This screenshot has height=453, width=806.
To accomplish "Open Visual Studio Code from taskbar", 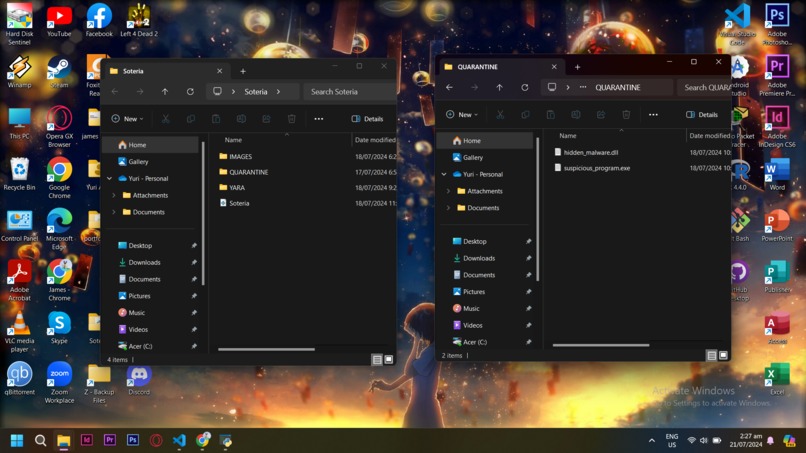I will coord(179,441).
